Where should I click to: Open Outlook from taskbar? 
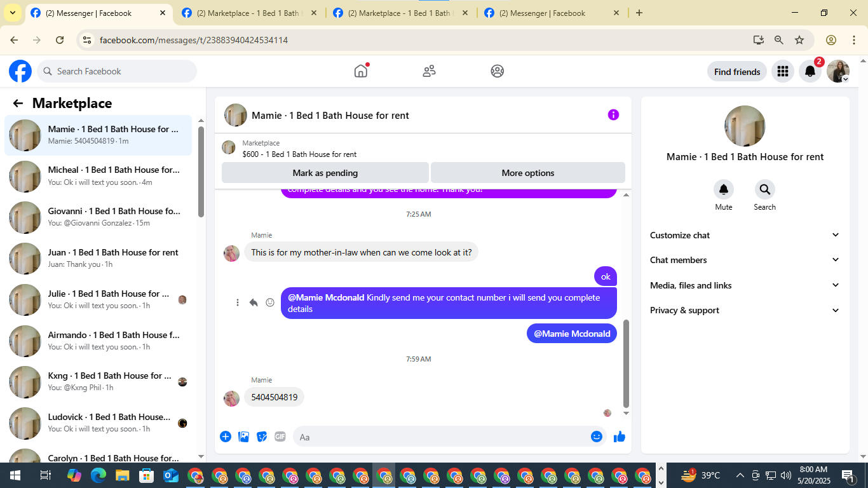pyautogui.click(x=171, y=475)
